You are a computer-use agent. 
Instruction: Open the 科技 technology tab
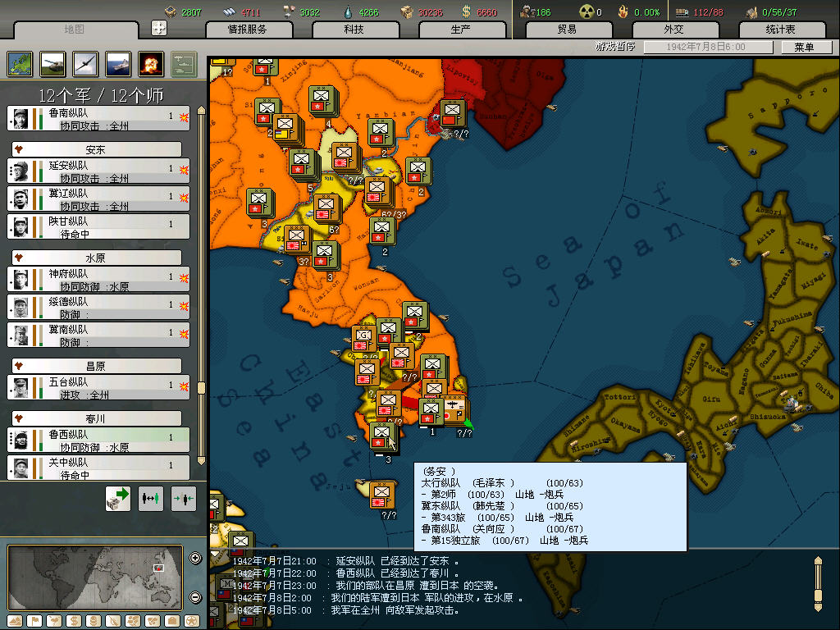pos(354,30)
